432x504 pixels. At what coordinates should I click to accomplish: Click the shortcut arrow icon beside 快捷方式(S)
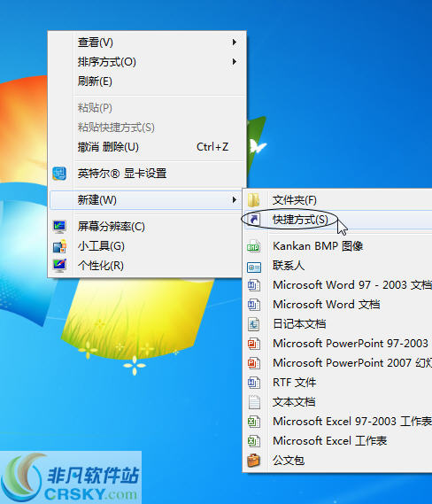click(x=254, y=220)
